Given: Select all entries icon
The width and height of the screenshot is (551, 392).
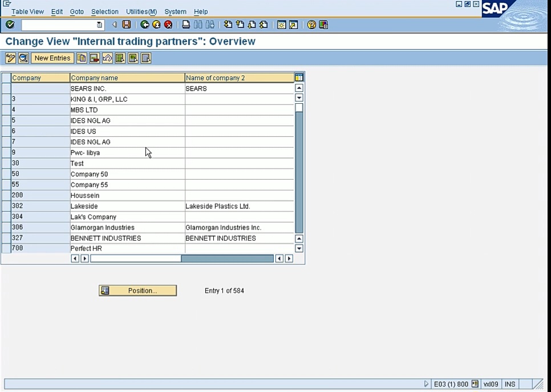Looking at the screenshot, I should 120,58.
